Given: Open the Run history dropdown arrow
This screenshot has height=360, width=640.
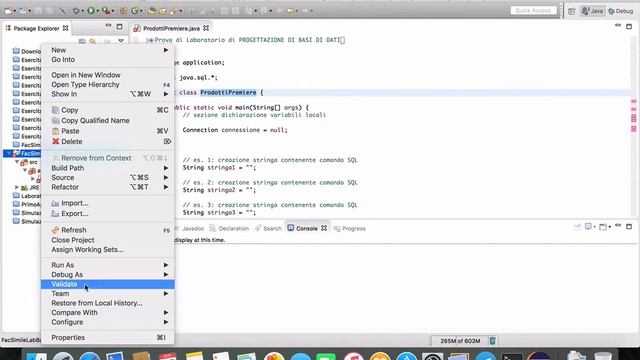Looking at the screenshot, I should pos(98,11).
